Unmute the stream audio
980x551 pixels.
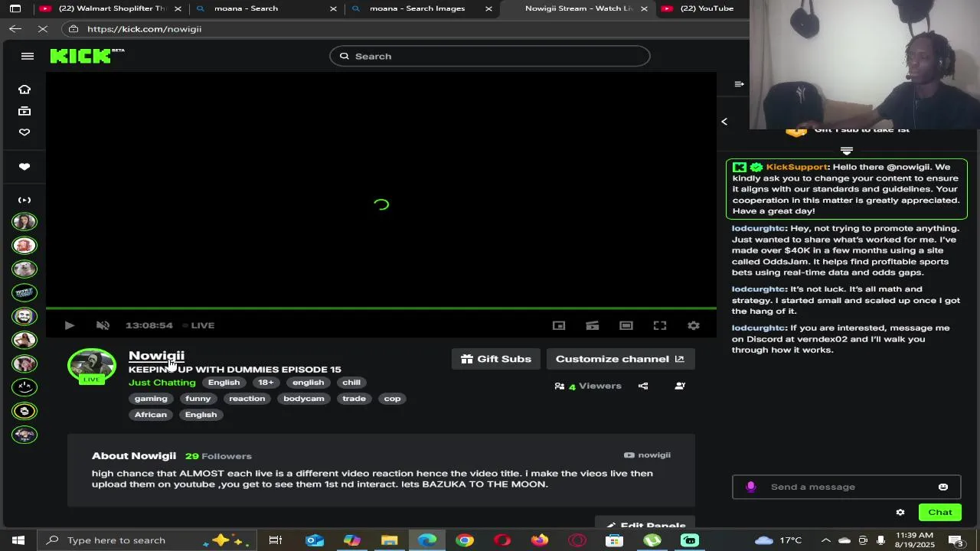click(103, 325)
